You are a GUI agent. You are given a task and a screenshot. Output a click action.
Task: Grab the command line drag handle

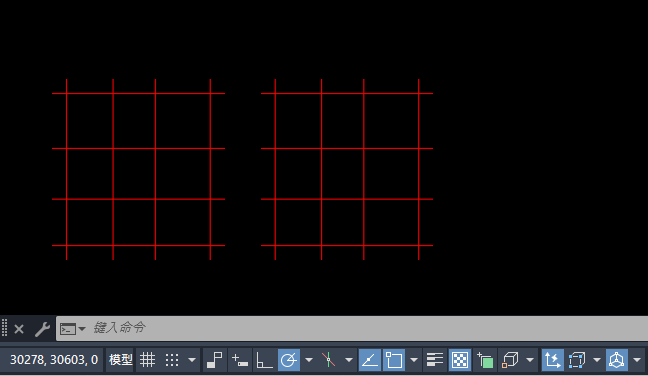click(5, 328)
